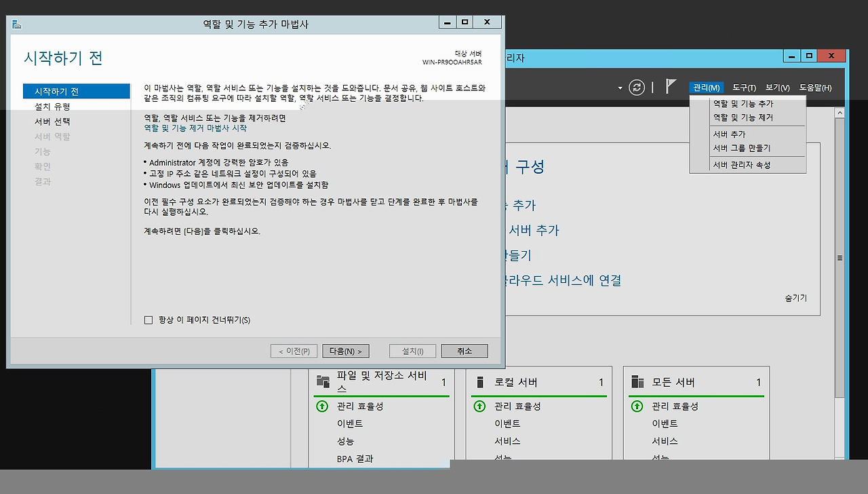Expand the dropdown arrow left of refresh
Viewport: 868px width, 494px height.
coord(620,88)
